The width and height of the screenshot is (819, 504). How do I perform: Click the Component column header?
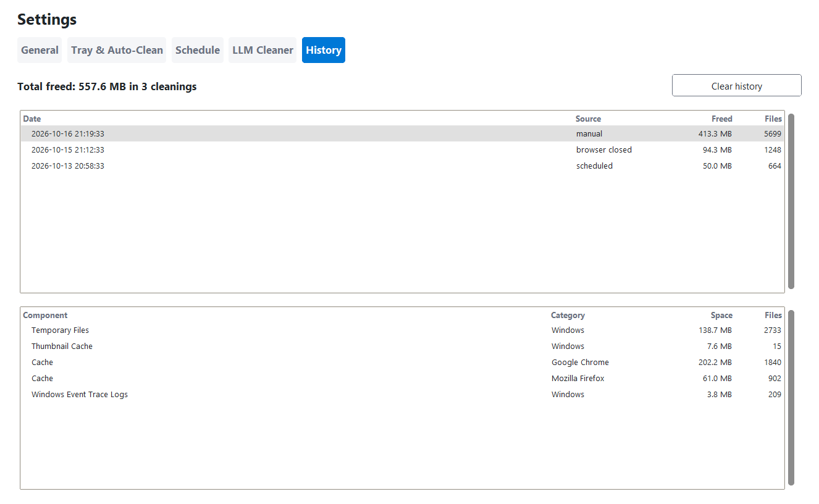pyautogui.click(x=45, y=315)
